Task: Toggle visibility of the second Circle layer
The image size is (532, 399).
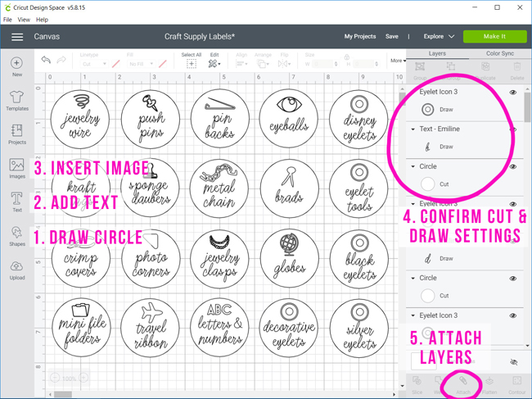Action: click(x=513, y=279)
